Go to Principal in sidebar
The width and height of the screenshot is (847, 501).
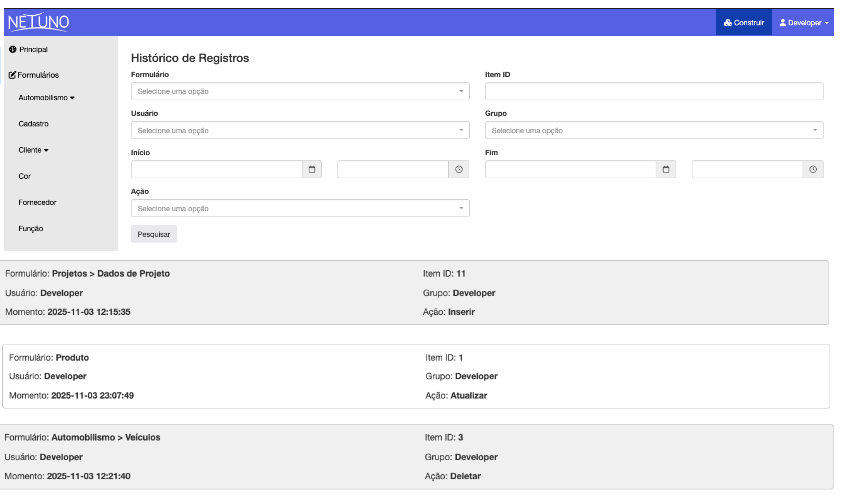click(32, 49)
